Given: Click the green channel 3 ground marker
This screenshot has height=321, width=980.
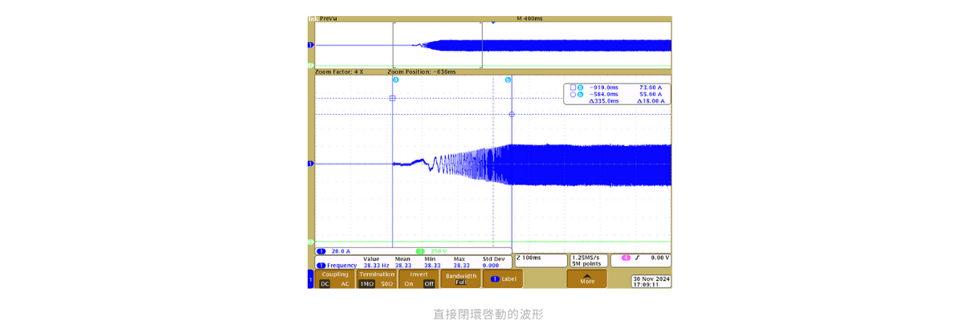Looking at the screenshot, I should point(311,242).
